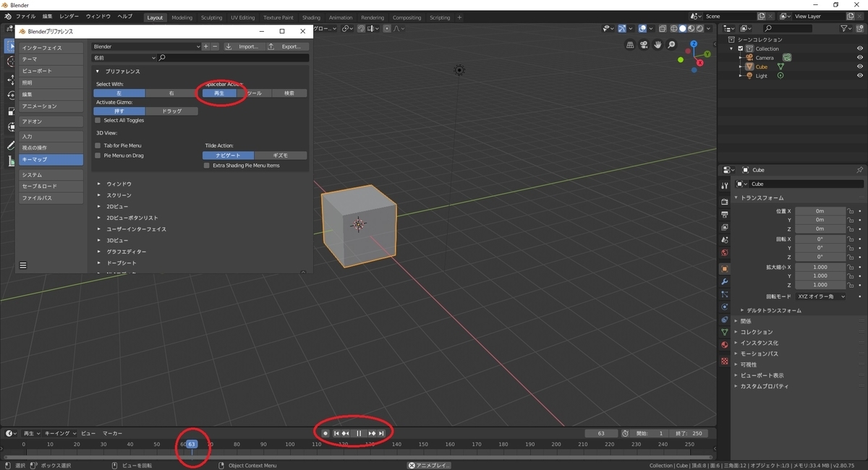The height and width of the screenshot is (470, 868).
Task: Hide Light using its eye icon
Action: coord(860,75)
